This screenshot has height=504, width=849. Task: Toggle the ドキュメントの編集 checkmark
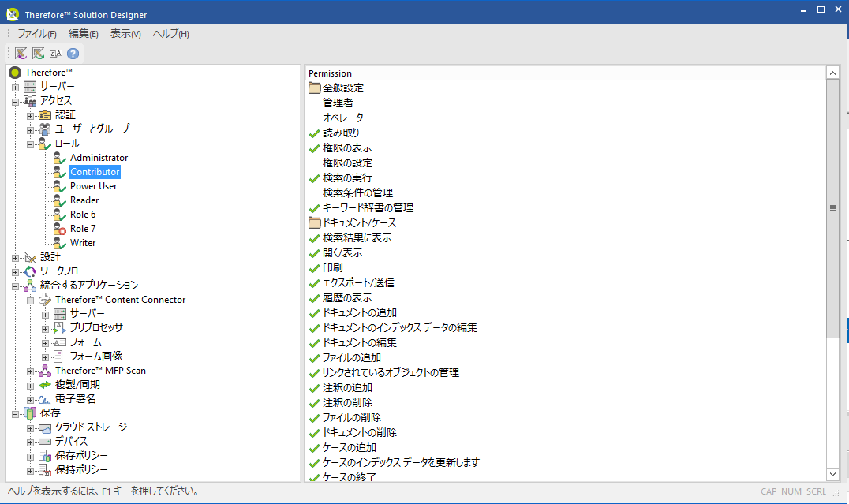click(x=314, y=343)
